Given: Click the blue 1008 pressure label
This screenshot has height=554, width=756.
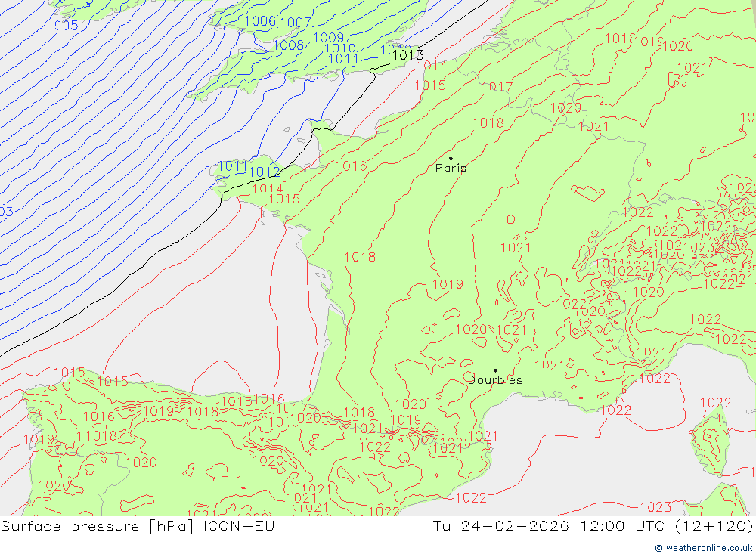Looking at the screenshot, I should point(288,45).
